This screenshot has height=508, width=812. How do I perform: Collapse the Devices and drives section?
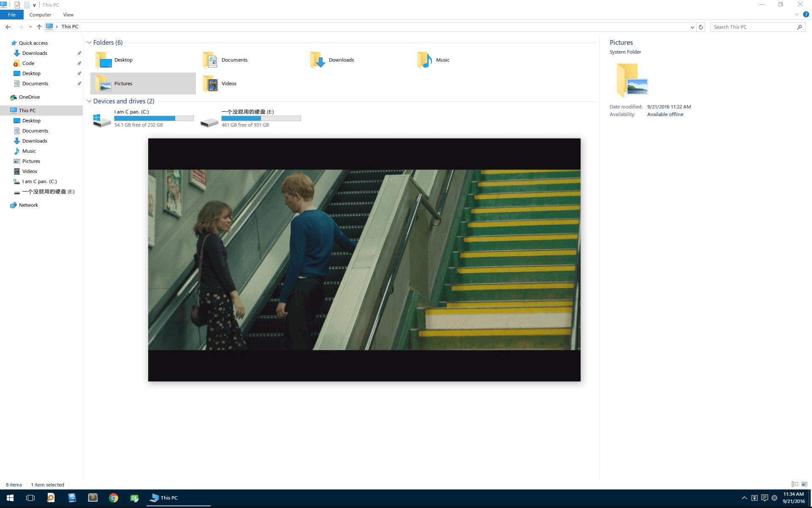[90, 101]
